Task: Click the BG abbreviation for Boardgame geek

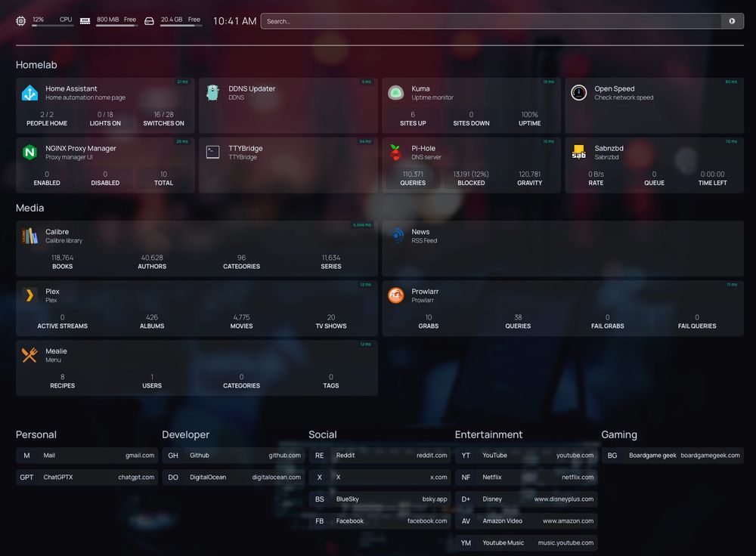Action: [x=612, y=456]
